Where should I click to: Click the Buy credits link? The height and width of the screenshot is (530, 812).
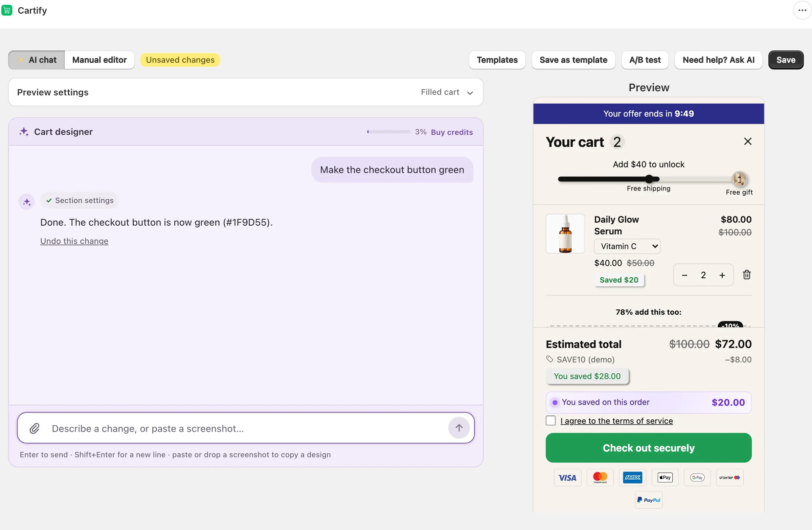(451, 132)
